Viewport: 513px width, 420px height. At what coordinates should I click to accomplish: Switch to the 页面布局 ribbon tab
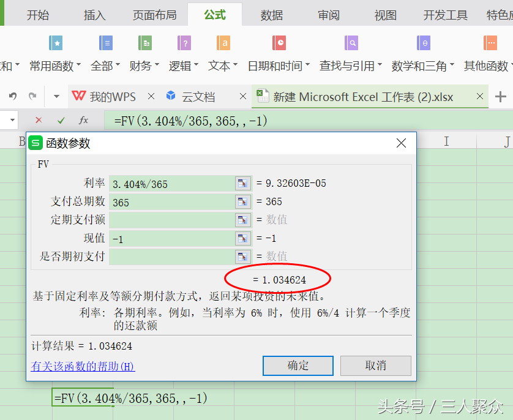(155, 15)
